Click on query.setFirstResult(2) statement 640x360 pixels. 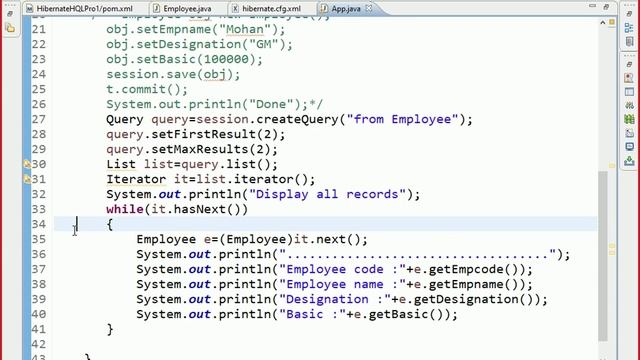click(x=196, y=134)
